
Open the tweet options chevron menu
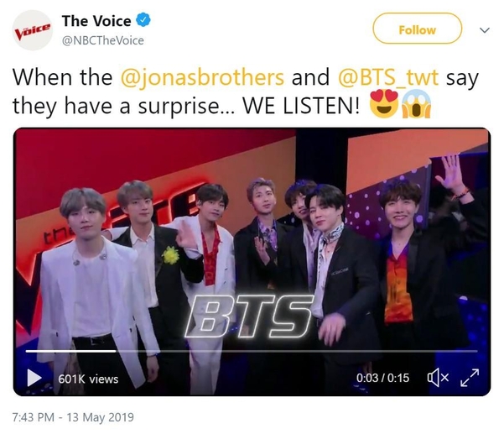point(485,30)
